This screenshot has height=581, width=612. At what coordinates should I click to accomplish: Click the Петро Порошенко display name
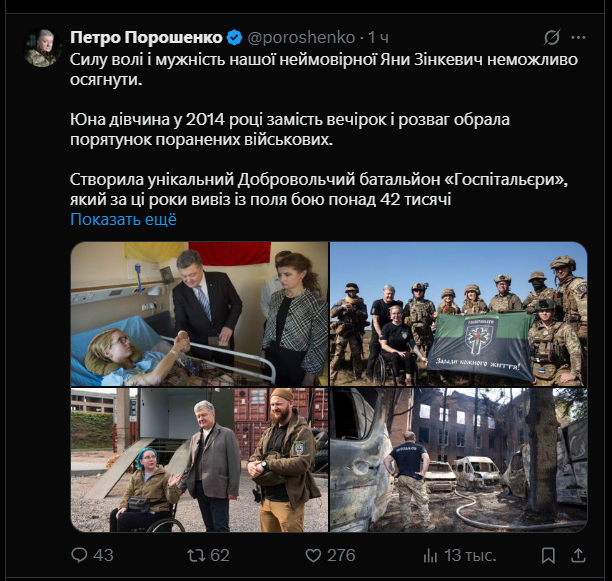coord(146,37)
